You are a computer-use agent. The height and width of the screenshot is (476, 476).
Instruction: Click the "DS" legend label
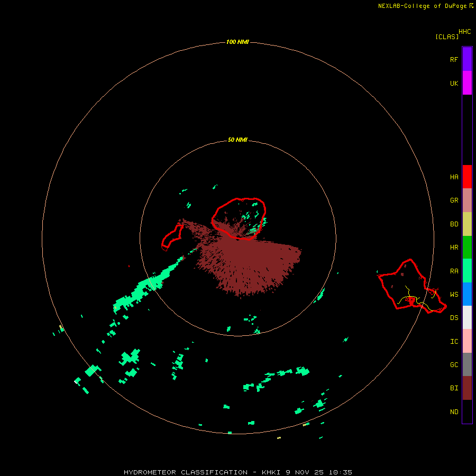click(454, 318)
